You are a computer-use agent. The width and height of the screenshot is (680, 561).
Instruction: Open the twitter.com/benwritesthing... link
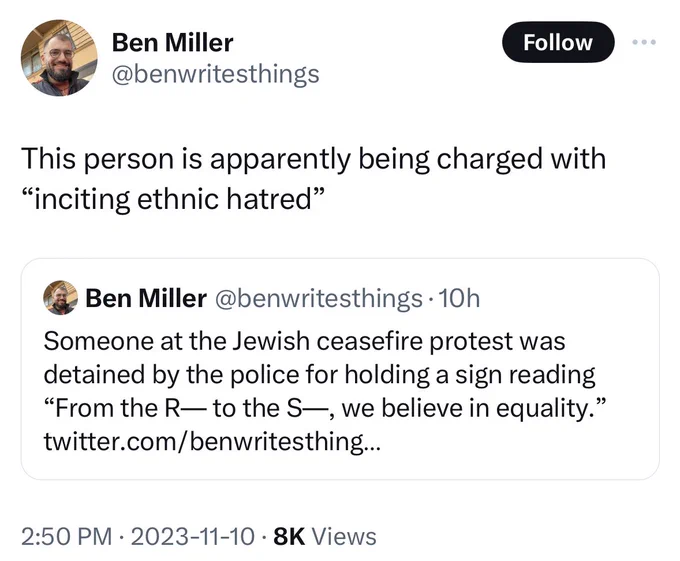click(x=212, y=441)
